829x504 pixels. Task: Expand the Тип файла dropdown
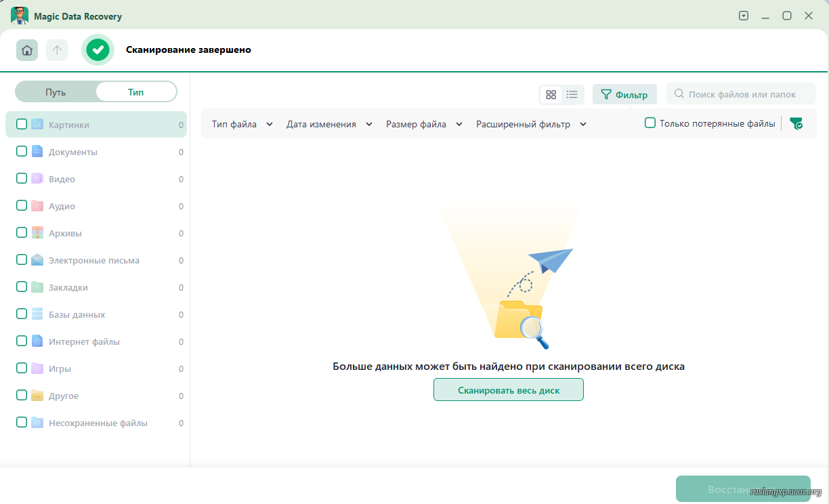tap(242, 125)
